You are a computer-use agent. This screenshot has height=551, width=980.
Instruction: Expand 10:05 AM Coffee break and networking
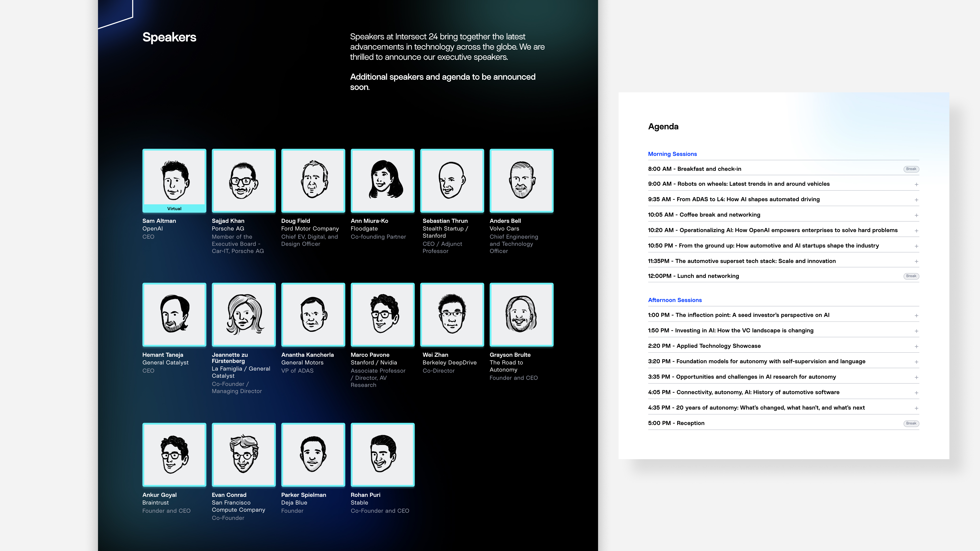(917, 215)
